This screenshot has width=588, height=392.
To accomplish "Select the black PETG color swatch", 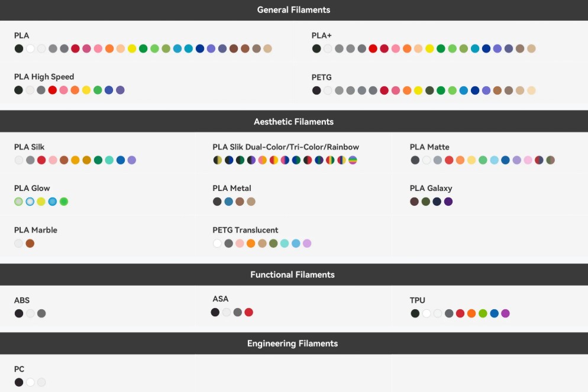I will (x=316, y=90).
